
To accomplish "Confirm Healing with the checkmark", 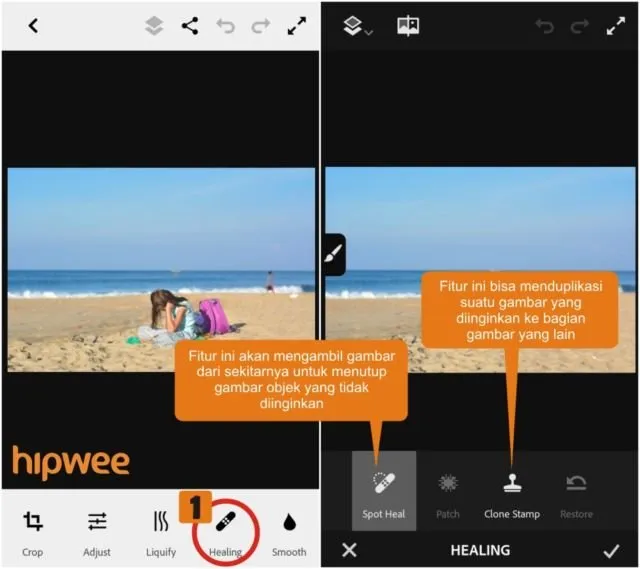I will click(x=611, y=551).
